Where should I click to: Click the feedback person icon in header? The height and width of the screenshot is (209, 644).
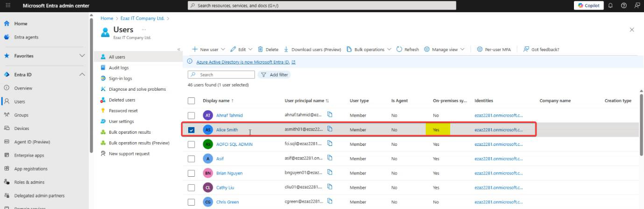click(637, 6)
